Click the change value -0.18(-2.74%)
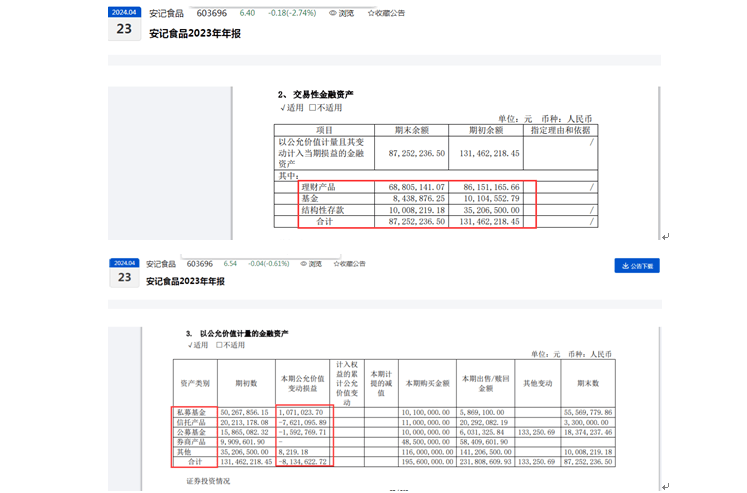This screenshot has width=747, height=493. tap(292, 13)
